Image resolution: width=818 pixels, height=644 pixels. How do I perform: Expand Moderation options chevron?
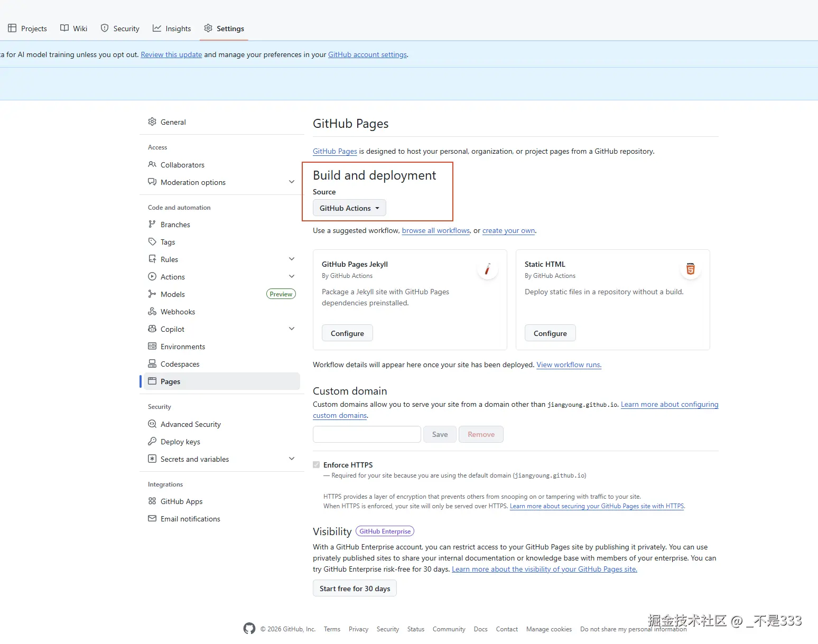tap(292, 182)
